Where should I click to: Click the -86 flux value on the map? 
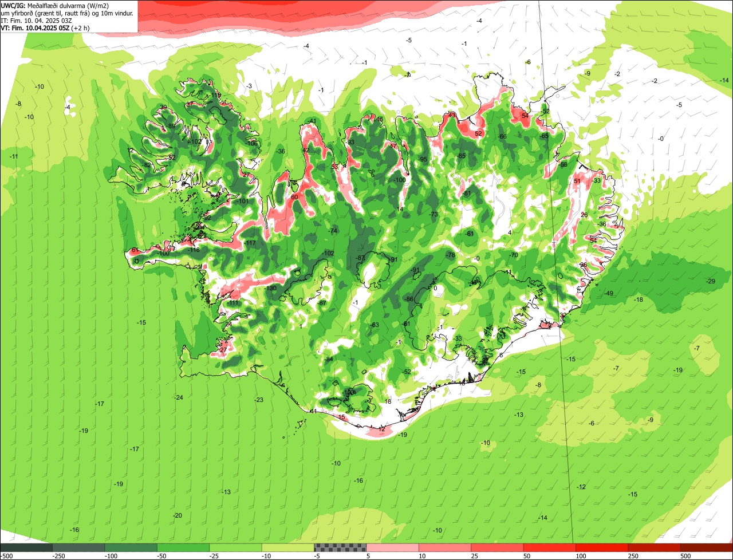[409, 299]
